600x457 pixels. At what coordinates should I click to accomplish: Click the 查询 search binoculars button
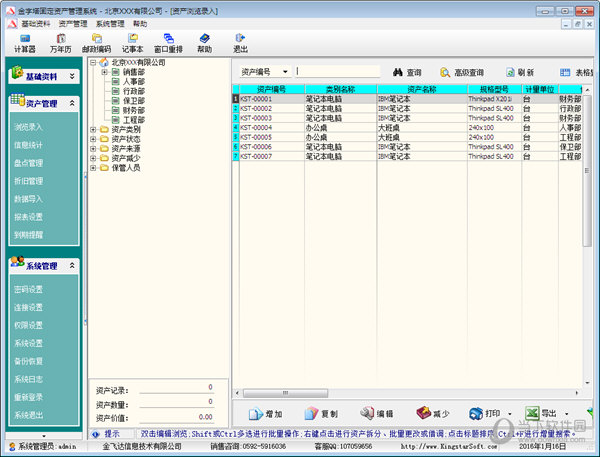pos(407,72)
